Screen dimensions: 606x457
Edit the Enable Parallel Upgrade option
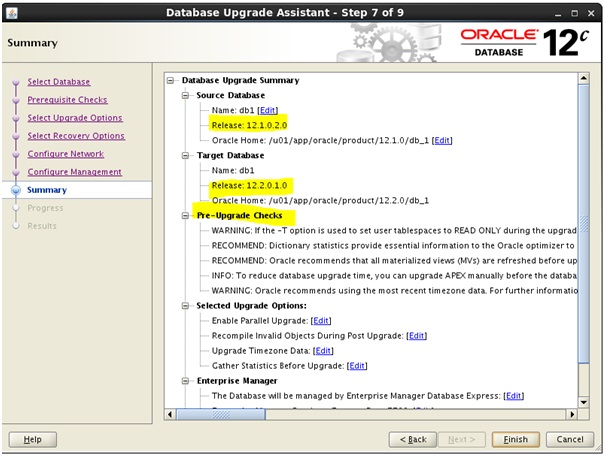click(x=320, y=320)
